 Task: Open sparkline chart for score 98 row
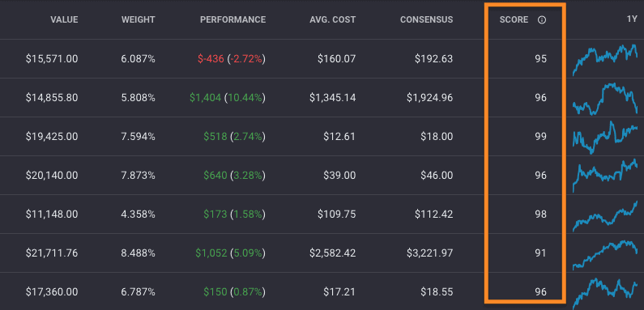pyautogui.click(x=605, y=216)
